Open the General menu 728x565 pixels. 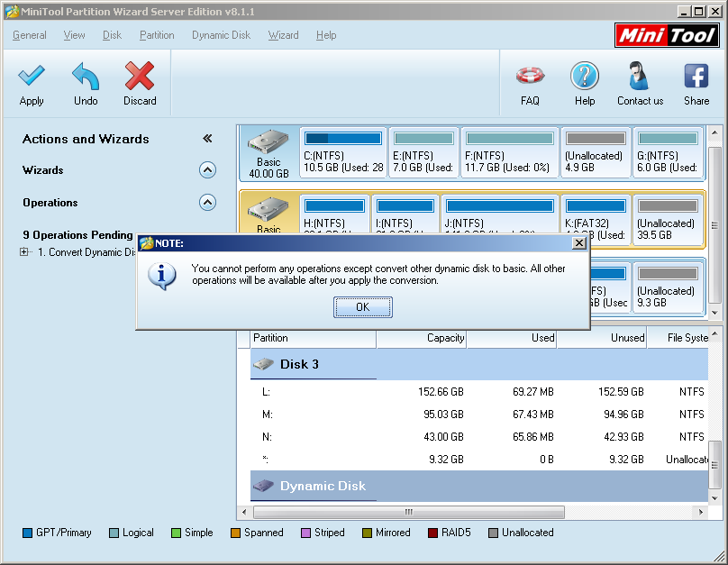29,35
